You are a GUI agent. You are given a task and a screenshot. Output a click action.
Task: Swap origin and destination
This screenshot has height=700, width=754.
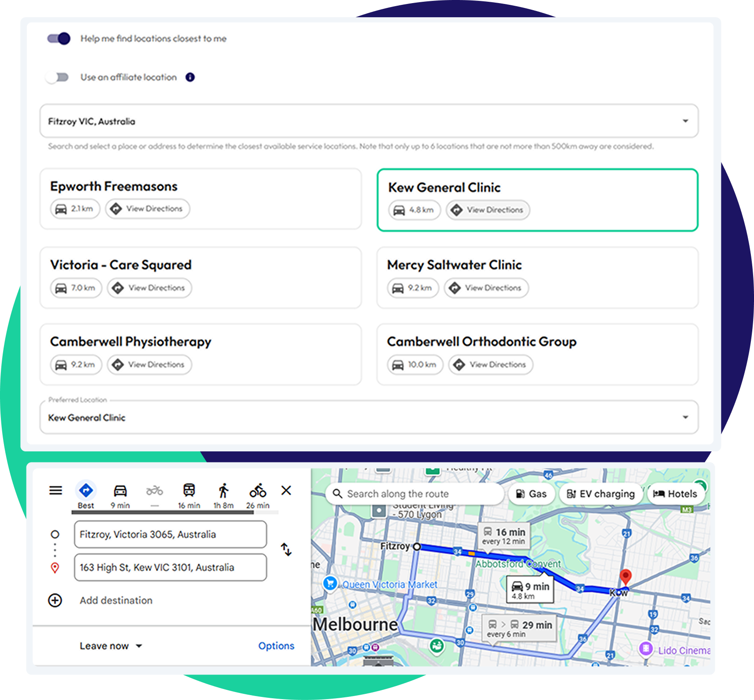tap(286, 549)
